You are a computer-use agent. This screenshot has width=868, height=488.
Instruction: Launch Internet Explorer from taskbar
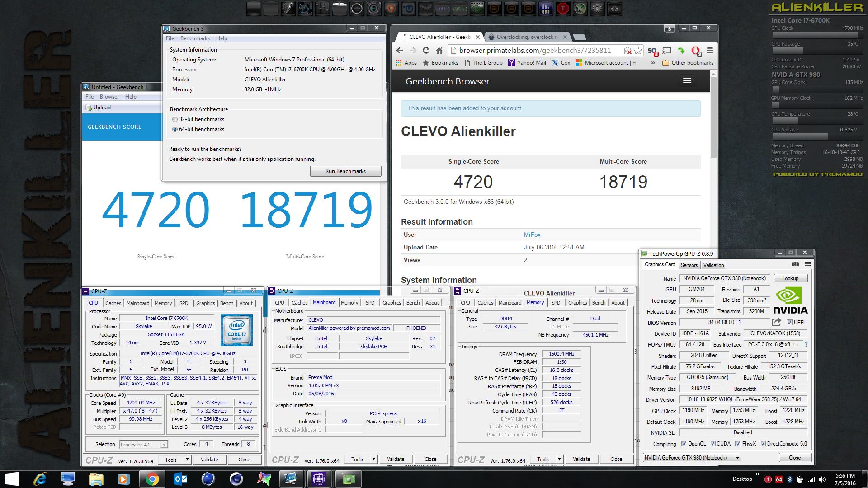(40, 479)
